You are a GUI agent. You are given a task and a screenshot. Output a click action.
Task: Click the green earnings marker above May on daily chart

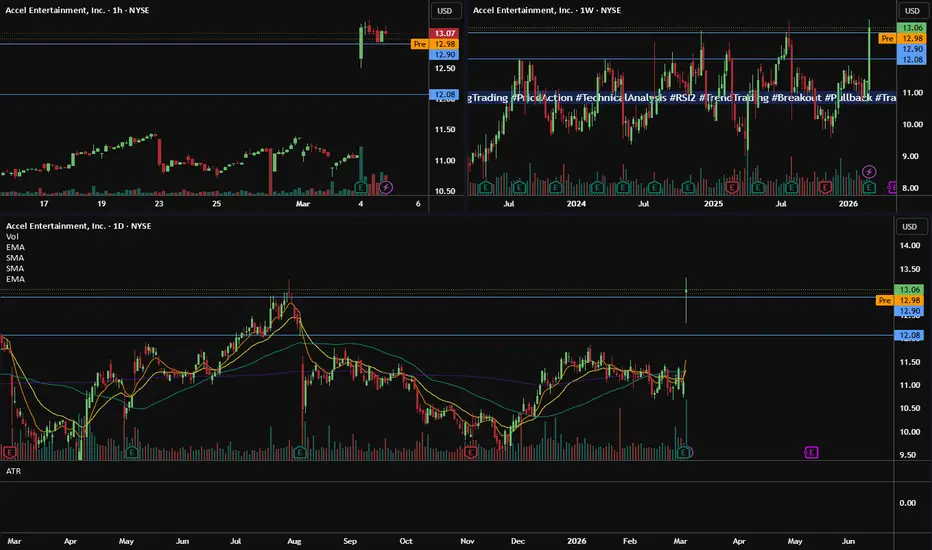point(131,452)
